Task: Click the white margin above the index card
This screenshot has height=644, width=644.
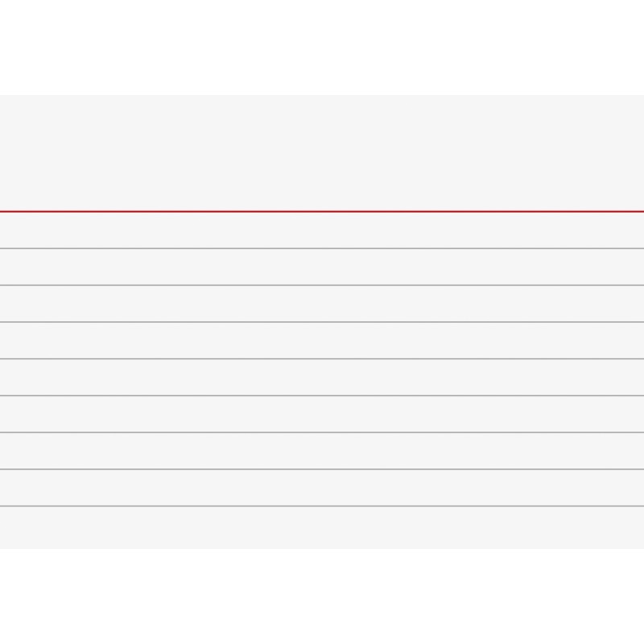Action: [322, 47]
